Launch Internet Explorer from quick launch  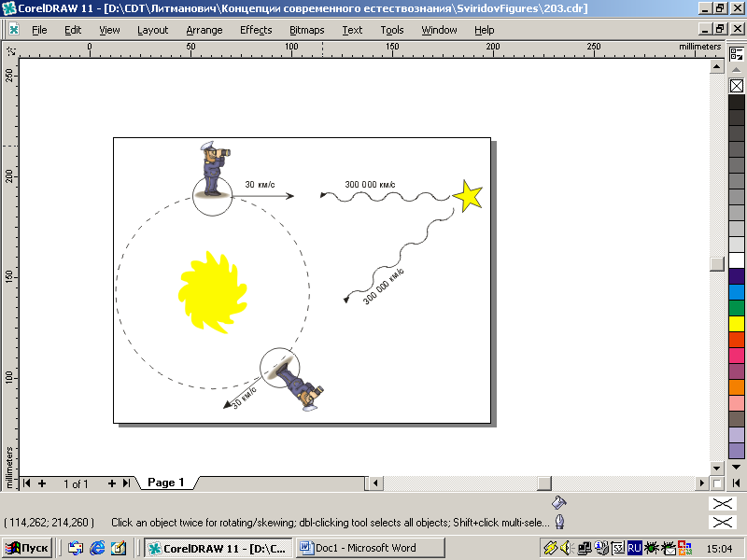click(97, 548)
